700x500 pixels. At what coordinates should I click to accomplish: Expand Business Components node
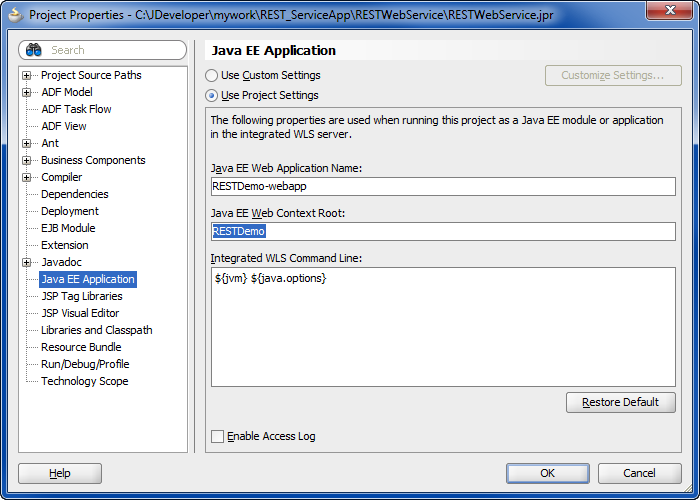click(x=26, y=160)
